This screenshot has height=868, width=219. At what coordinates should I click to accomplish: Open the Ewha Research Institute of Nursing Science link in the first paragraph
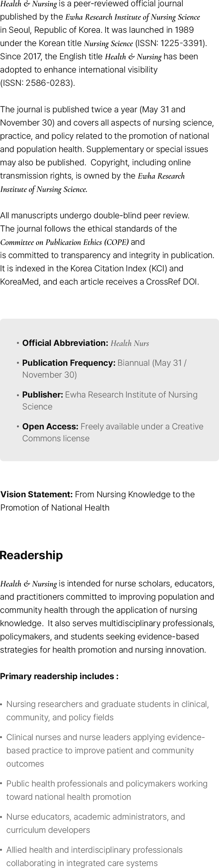point(133,17)
